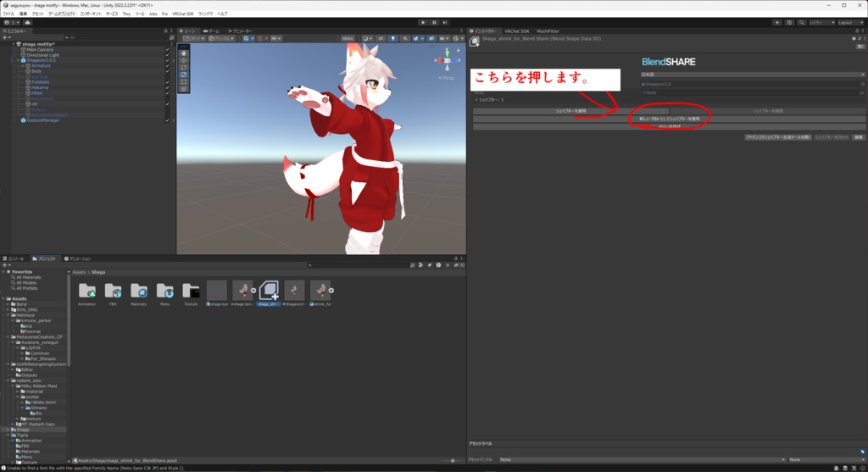Click the orientation gizmo in the scene view
Screen dimensions: 868x472
click(448, 60)
